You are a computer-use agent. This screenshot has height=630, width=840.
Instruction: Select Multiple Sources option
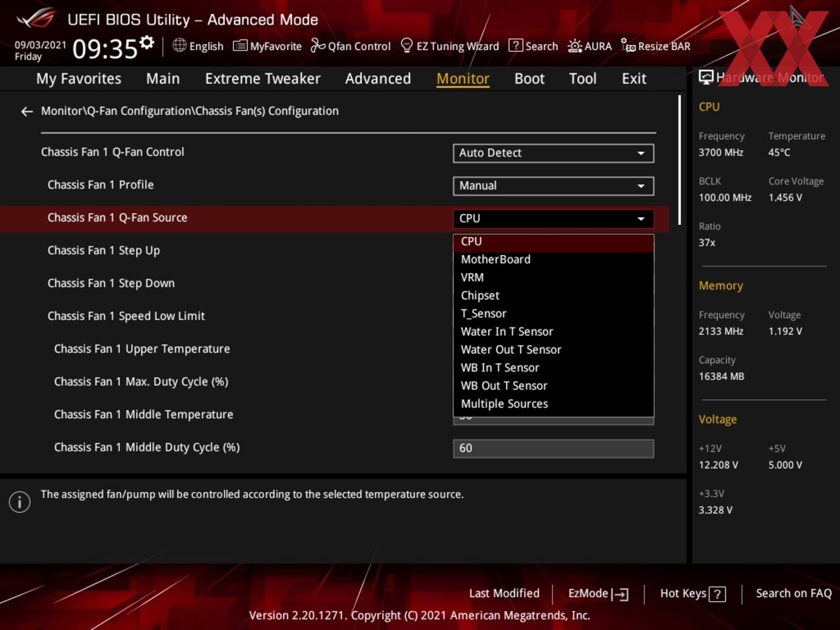click(x=553, y=403)
